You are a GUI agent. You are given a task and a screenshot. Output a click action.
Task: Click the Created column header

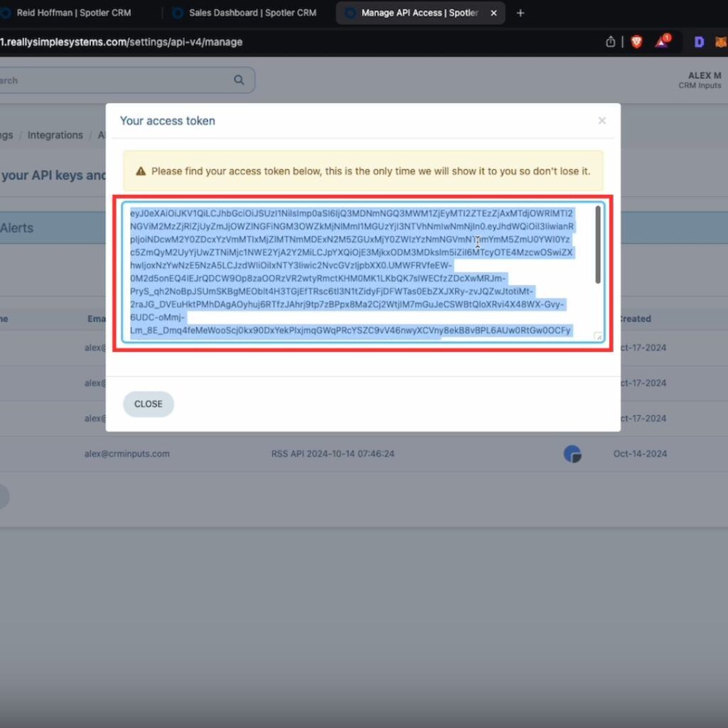click(x=635, y=318)
